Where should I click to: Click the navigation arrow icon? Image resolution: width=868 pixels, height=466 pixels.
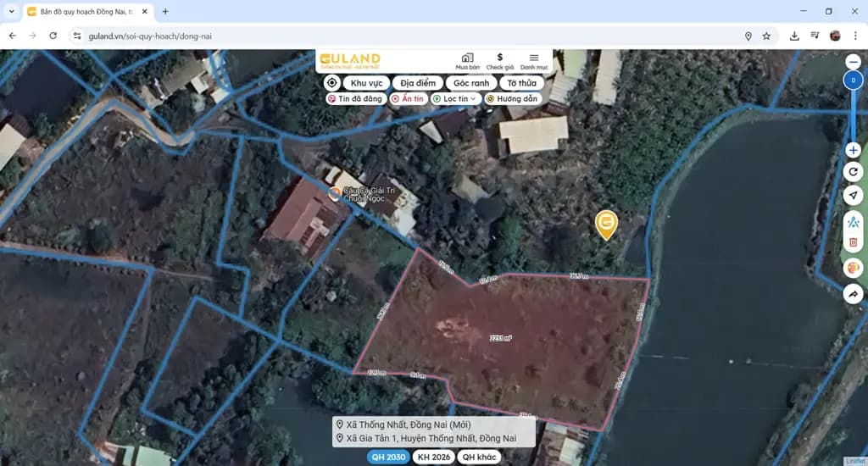pos(853,196)
